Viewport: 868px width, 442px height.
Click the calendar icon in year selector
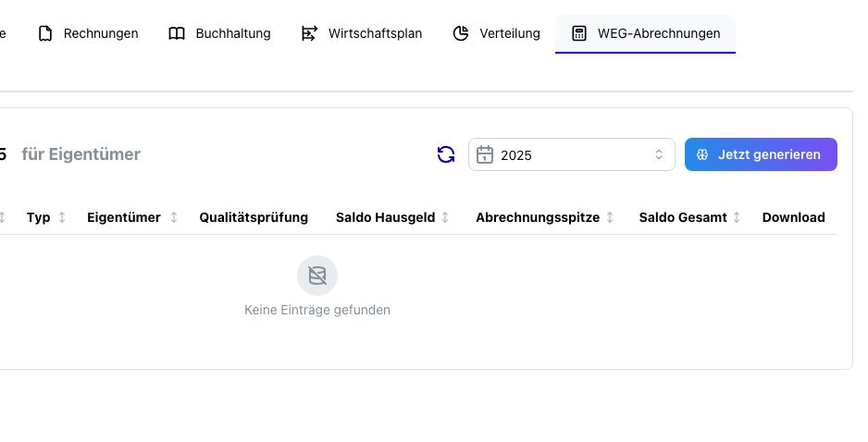click(485, 154)
